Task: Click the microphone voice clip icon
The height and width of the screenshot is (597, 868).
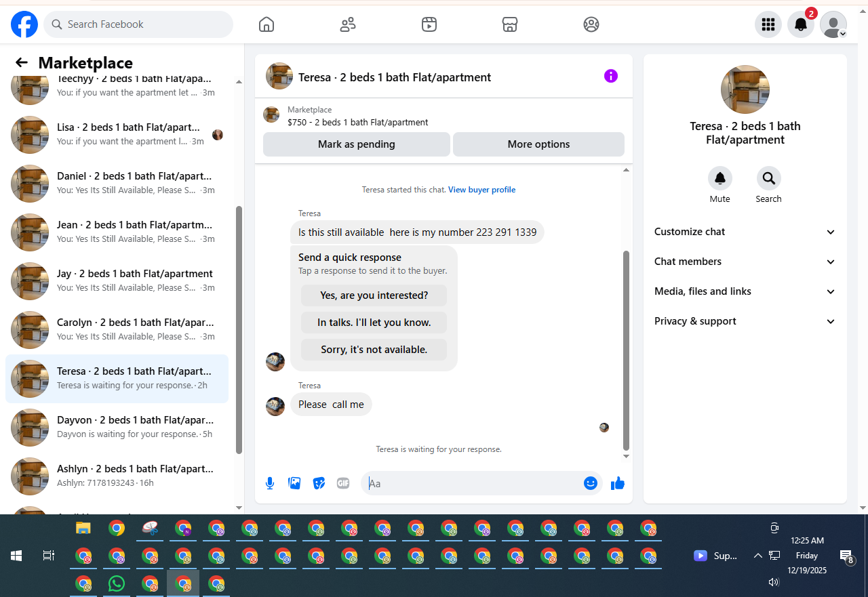Action: [270, 483]
